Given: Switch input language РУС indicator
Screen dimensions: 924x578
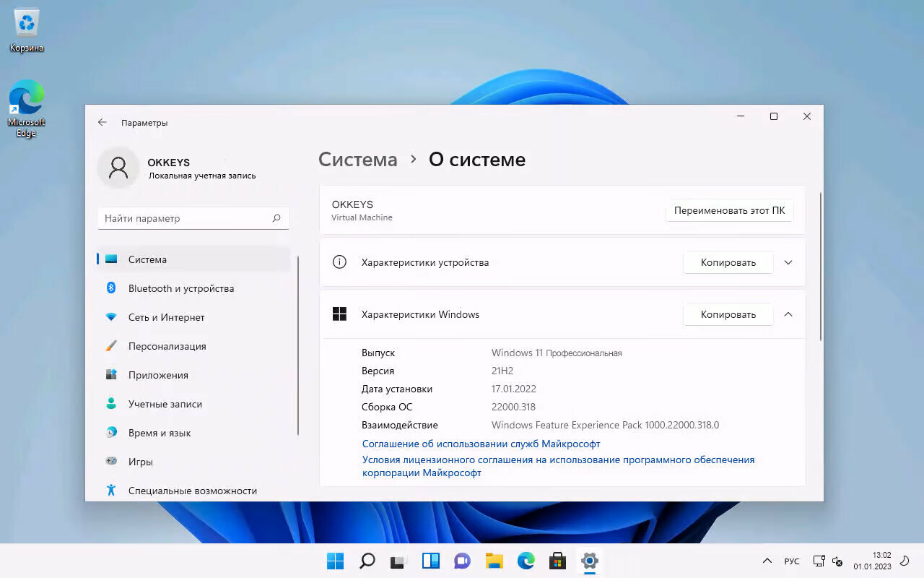Looking at the screenshot, I should pos(792,561).
